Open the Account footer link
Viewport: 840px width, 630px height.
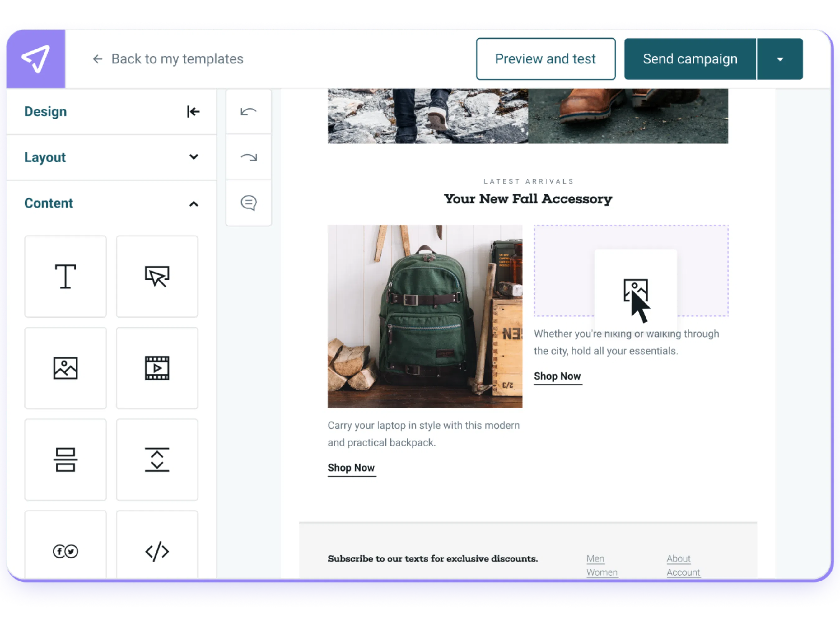pos(683,572)
